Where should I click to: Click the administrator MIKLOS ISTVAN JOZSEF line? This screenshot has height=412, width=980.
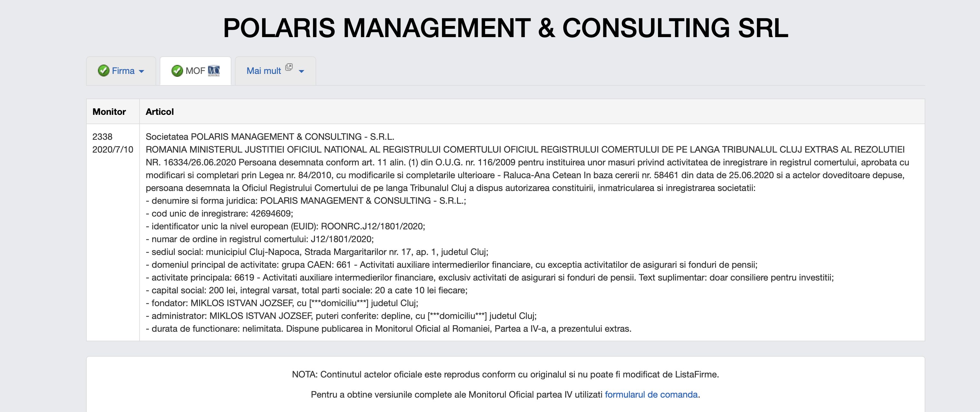tap(341, 316)
